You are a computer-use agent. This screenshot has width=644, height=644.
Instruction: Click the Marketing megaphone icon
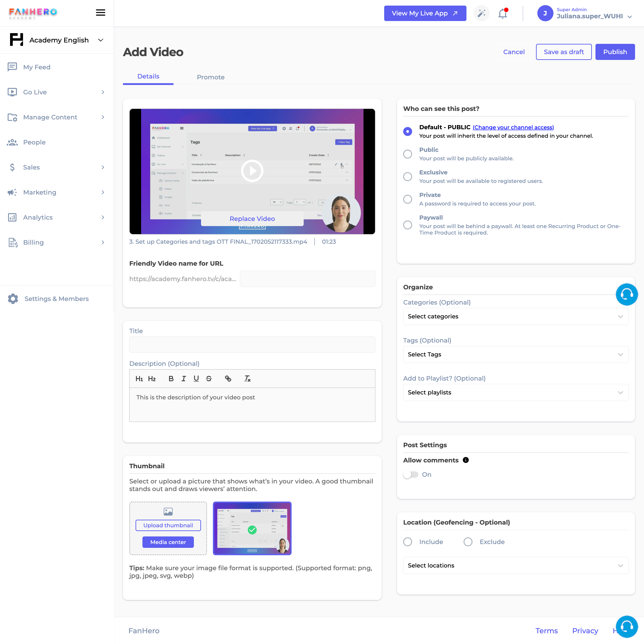pos(12,192)
